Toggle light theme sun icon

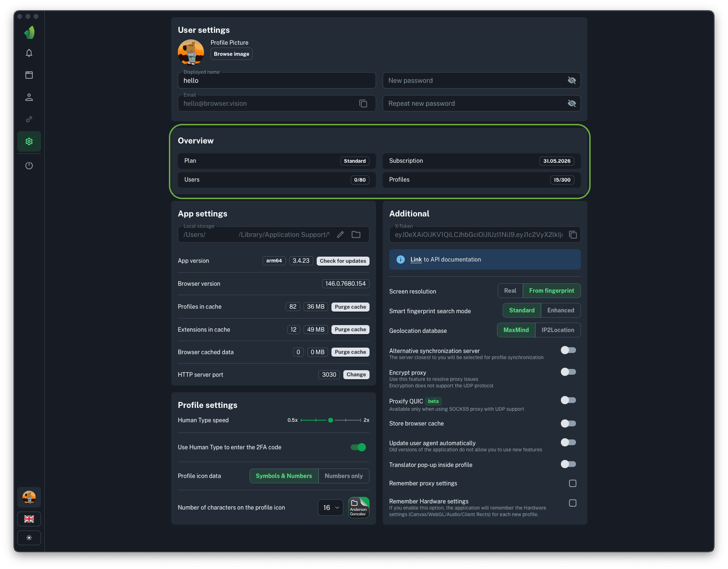click(x=29, y=538)
